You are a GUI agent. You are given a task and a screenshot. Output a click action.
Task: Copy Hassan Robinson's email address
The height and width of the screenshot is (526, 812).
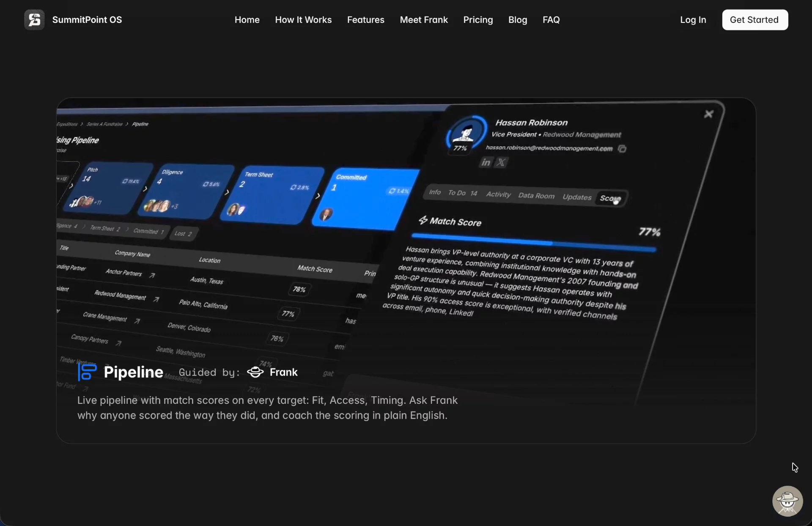(622, 149)
